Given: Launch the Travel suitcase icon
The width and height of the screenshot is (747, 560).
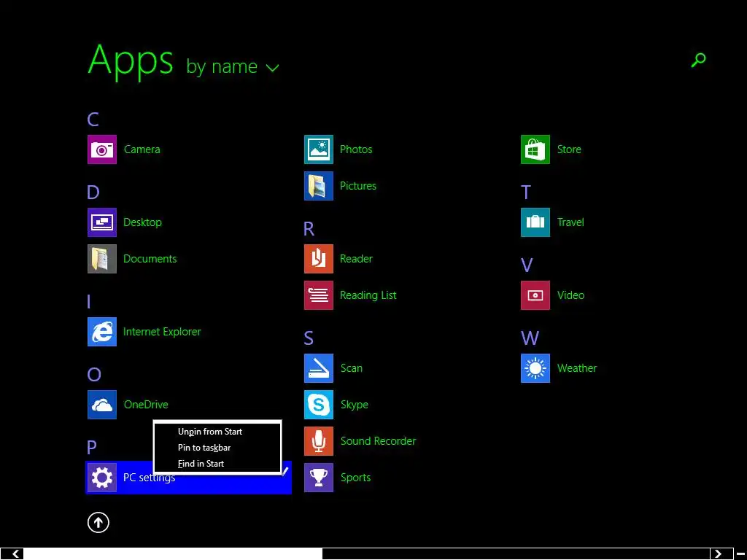Looking at the screenshot, I should point(535,222).
